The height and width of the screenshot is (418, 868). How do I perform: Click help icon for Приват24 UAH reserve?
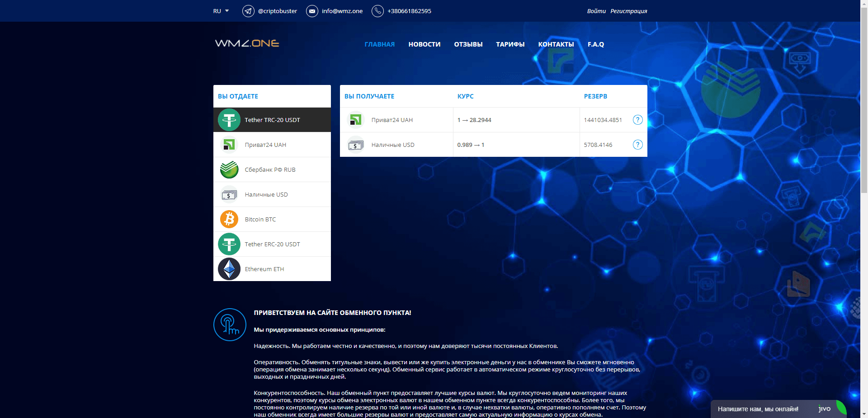[637, 120]
